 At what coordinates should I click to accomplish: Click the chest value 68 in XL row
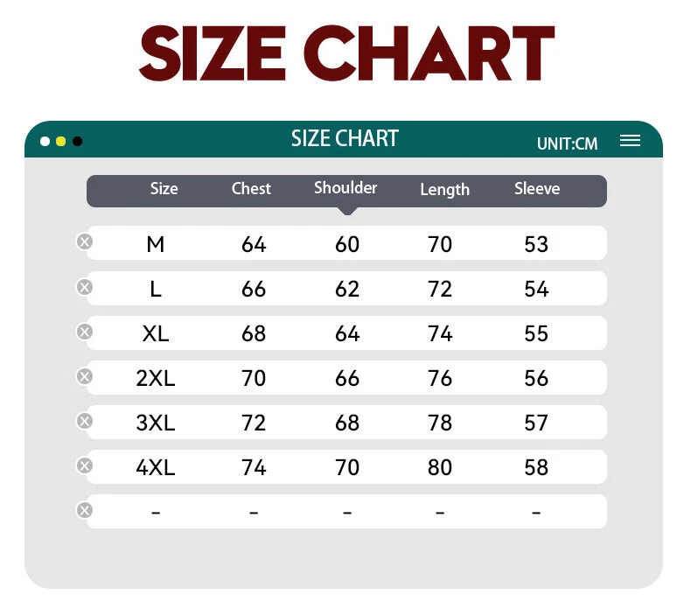coord(254,333)
